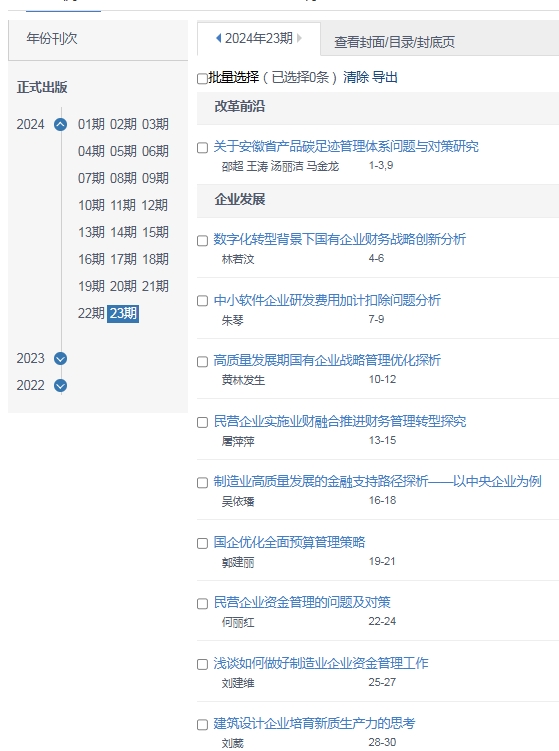
Task: Switch to the 2024年23期 tab
Action: click(259, 38)
